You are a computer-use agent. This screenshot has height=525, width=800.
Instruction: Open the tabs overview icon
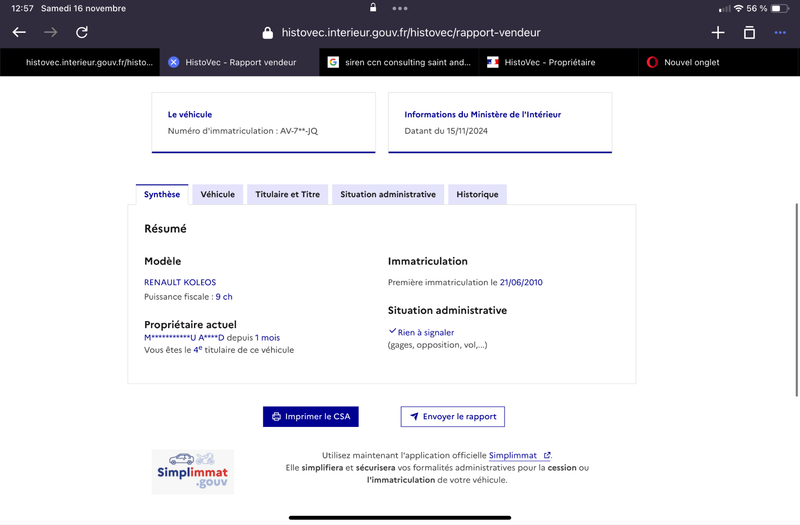pos(749,33)
